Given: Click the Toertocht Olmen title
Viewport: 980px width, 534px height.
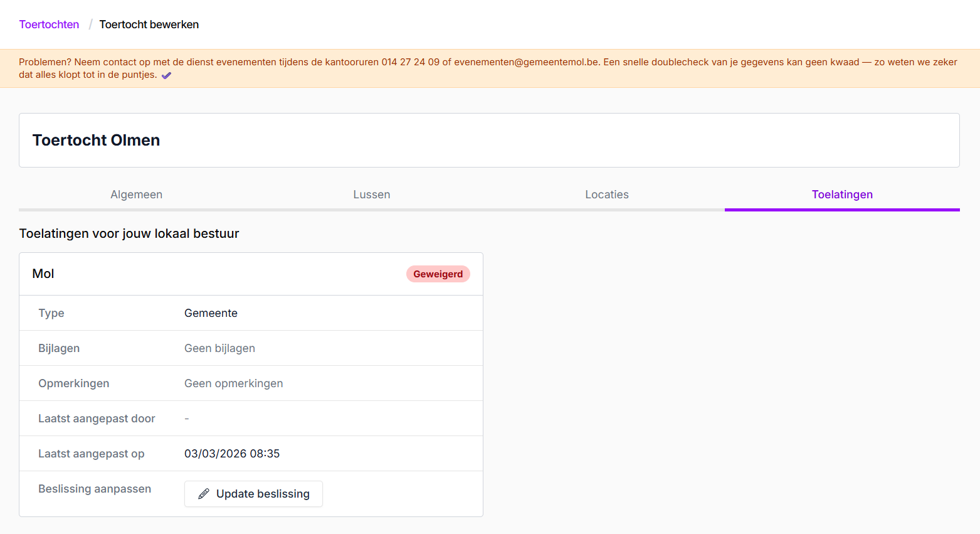Looking at the screenshot, I should click(96, 140).
